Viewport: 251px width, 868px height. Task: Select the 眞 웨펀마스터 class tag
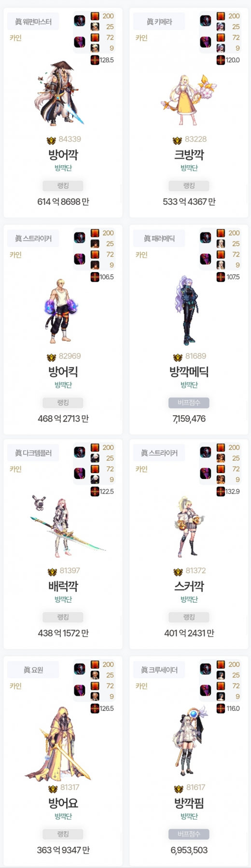[x=33, y=22]
